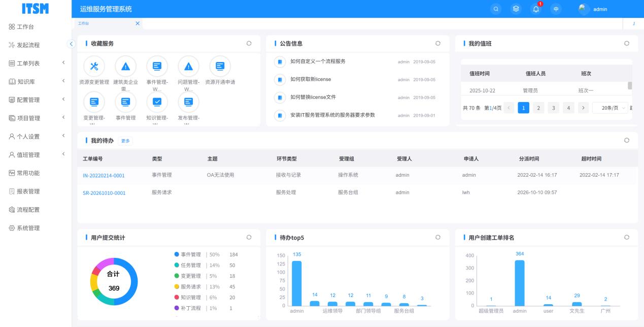Toggle 变更管理 legend item
The height and width of the screenshot is (327, 644).
click(188, 276)
